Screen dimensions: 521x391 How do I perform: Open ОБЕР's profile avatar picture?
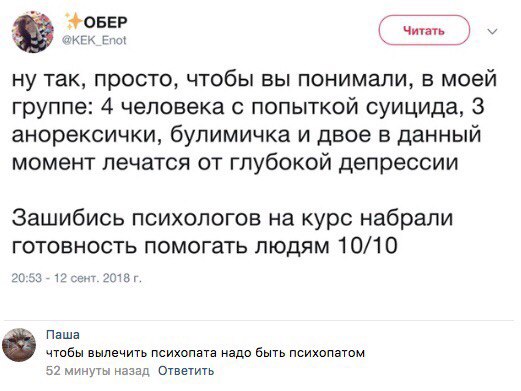coord(33,32)
